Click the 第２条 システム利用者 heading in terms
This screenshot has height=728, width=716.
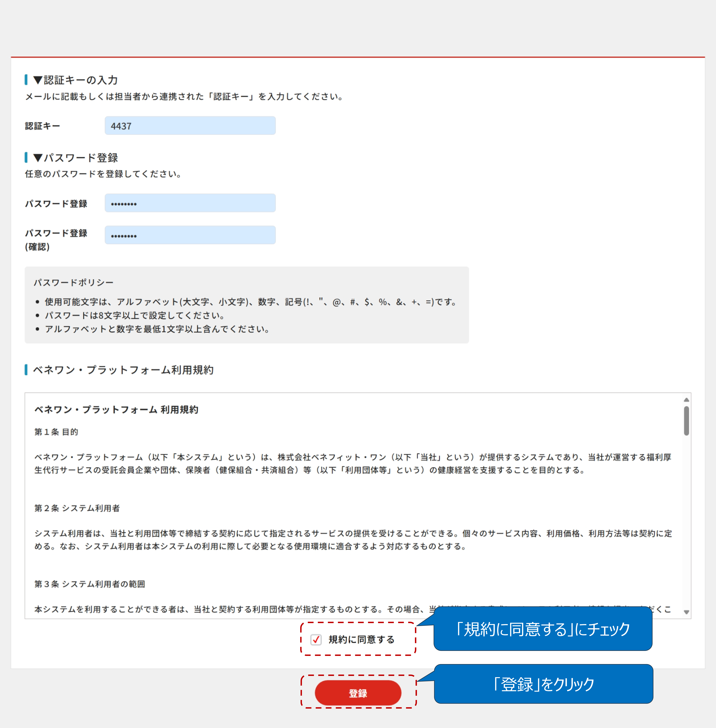pyautogui.click(x=77, y=508)
